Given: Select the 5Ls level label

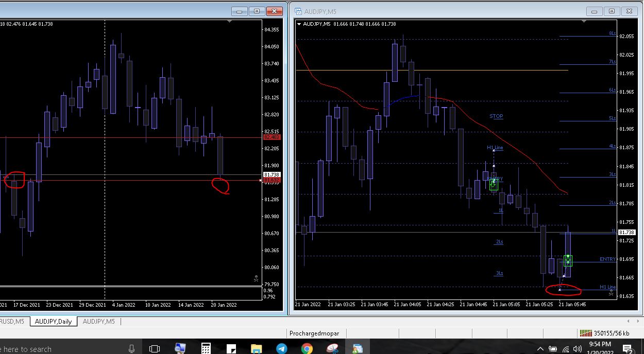Looking at the screenshot, I should (x=612, y=118).
